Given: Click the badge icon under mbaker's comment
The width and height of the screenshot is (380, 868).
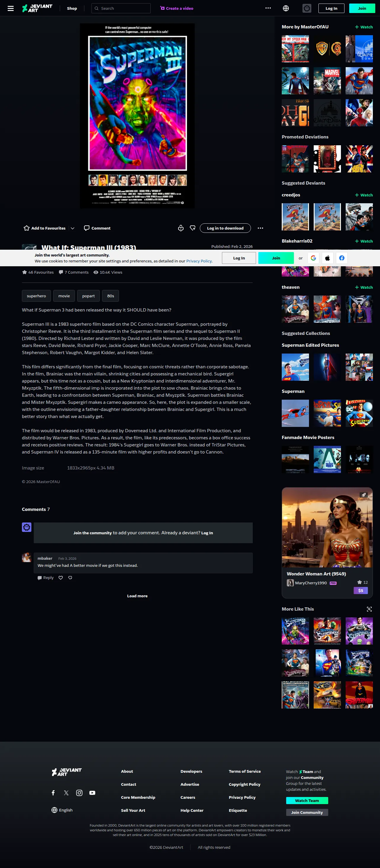Looking at the screenshot, I should [x=70, y=577].
